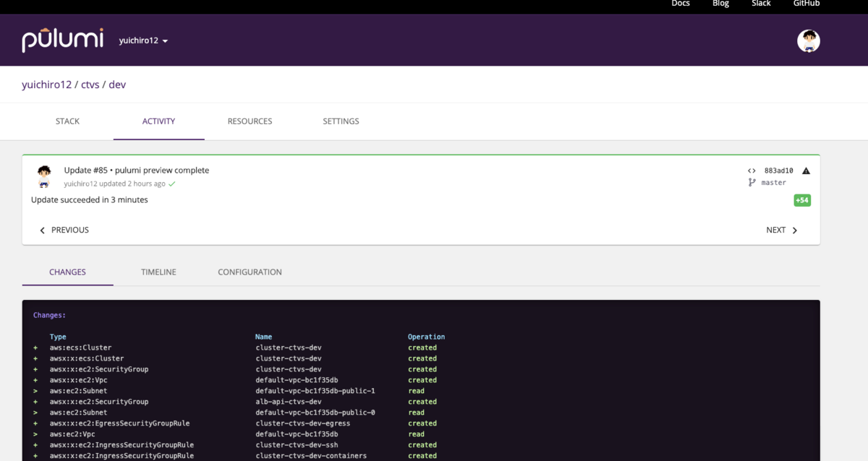Open the yuichiro12 organization dropdown
The width and height of the screenshot is (868, 461).
pyautogui.click(x=143, y=41)
